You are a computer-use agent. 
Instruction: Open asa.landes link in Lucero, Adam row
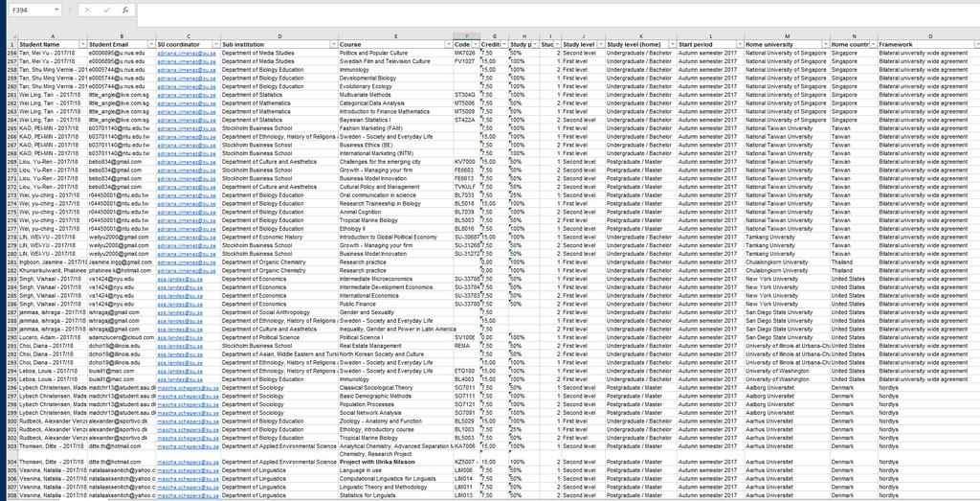click(x=180, y=337)
